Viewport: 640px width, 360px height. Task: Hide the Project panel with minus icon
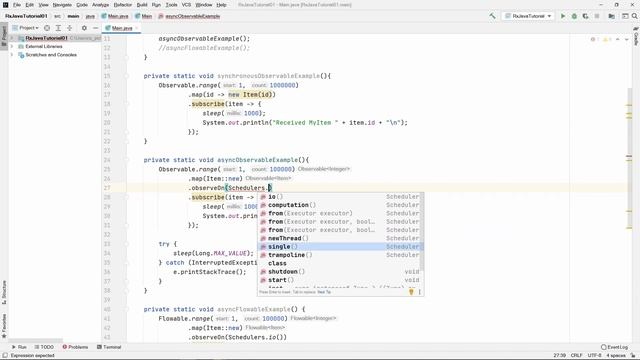click(95, 28)
